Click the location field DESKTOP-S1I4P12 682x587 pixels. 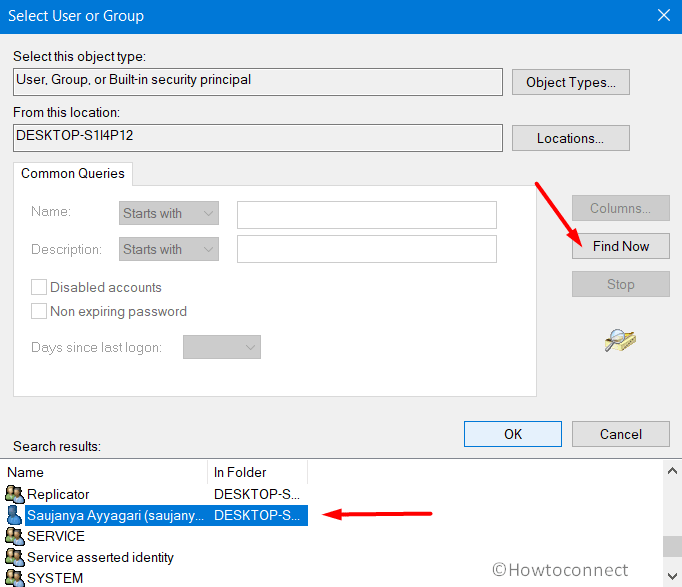258,138
